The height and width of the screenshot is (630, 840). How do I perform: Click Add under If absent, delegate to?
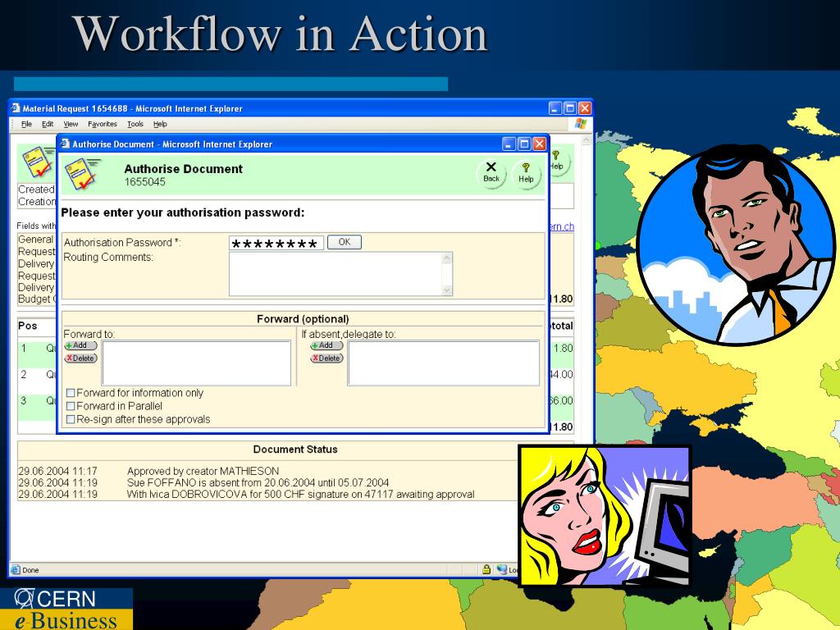tap(326, 345)
